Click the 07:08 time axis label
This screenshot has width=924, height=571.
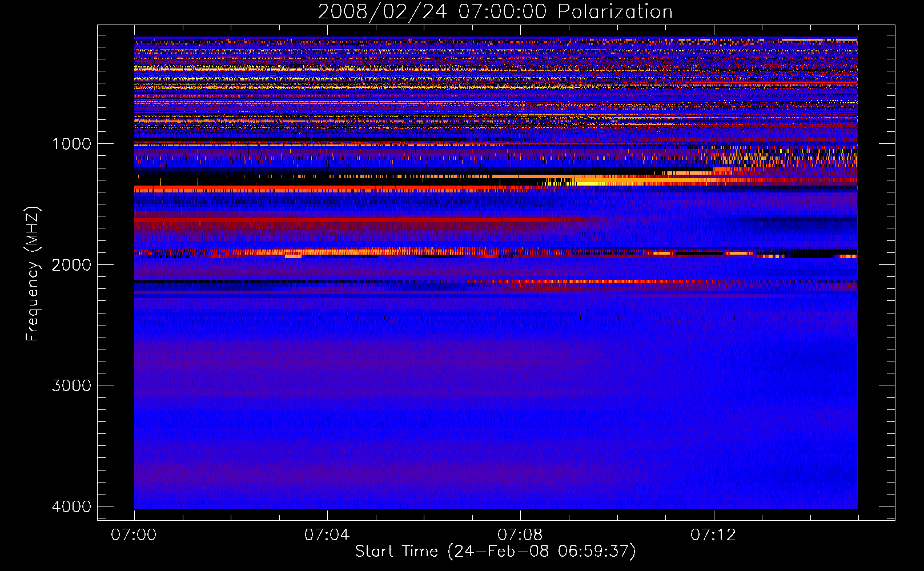coord(520,535)
